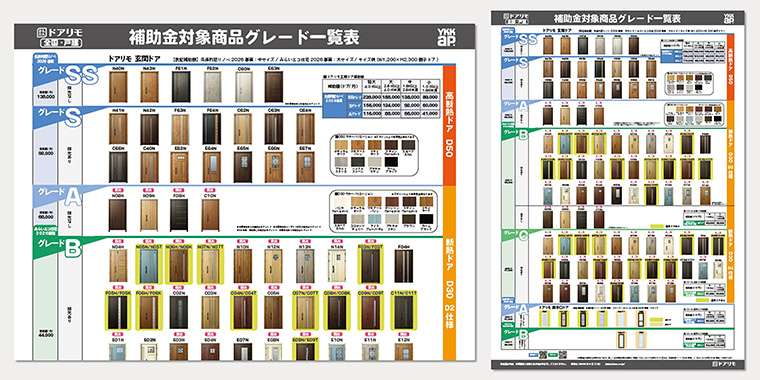Select the Grade SS badge
The width and height of the screenshot is (760, 380).
66,75
